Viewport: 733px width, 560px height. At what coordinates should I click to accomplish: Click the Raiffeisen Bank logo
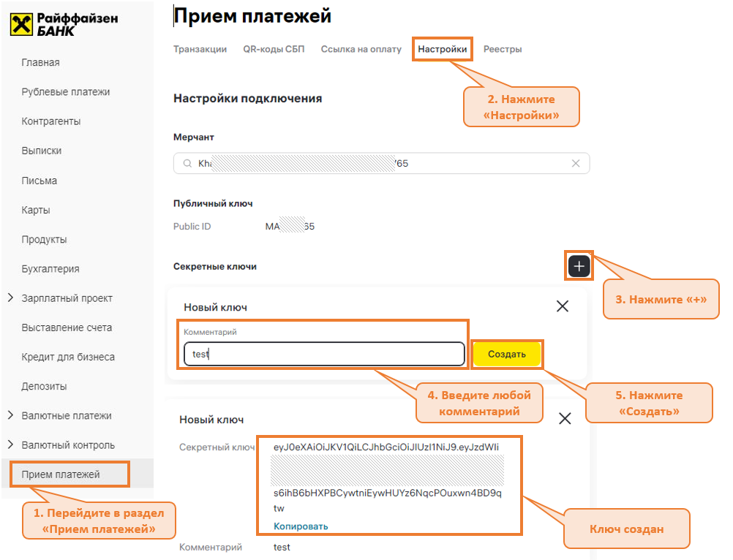[64, 24]
